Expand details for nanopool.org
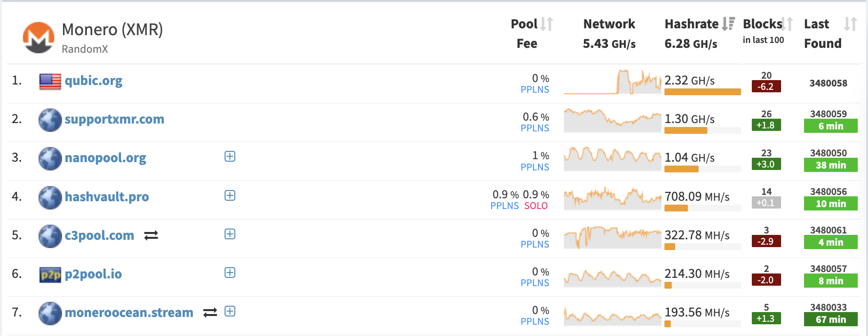Screen dimensions: 868x336 coord(229,156)
